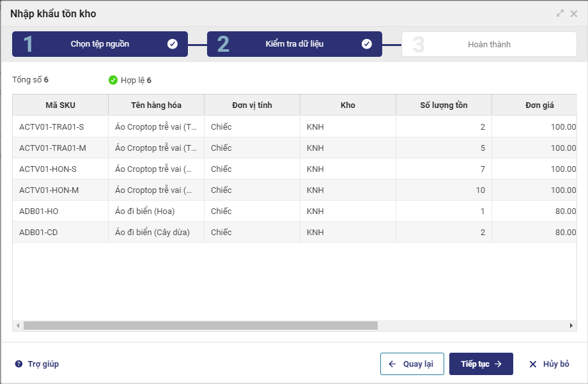Select SKU cell ACTV01-HON-M
Image resolution: width=588 pixels, height=384 pixels.
[x=60, y=190]
